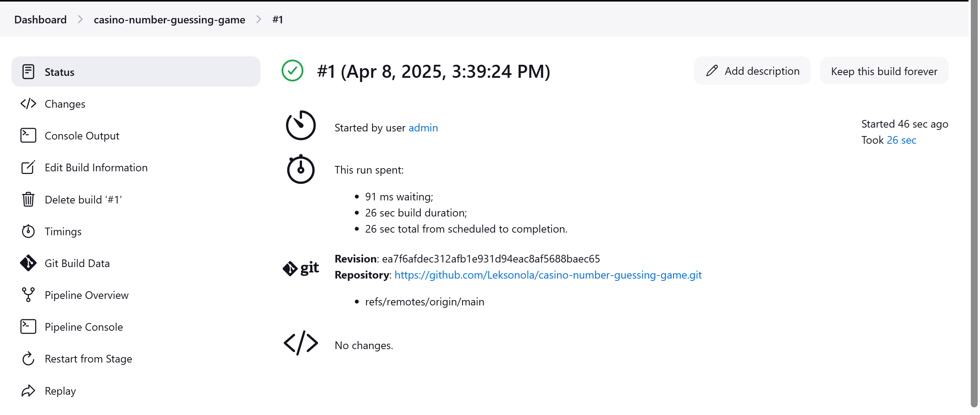980x415 pixels.
Task: Open the 26 sec duration link
Action: point(901,140)
